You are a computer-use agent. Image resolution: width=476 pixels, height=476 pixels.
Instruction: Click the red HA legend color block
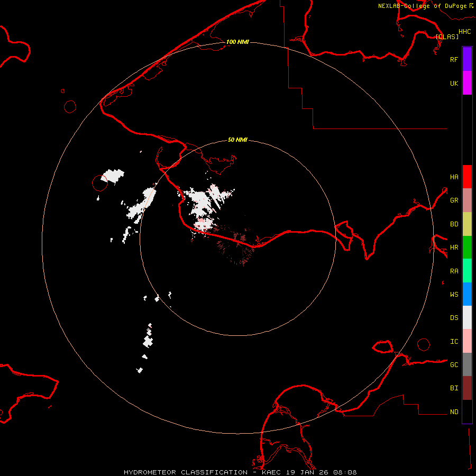tap(467, 177)
